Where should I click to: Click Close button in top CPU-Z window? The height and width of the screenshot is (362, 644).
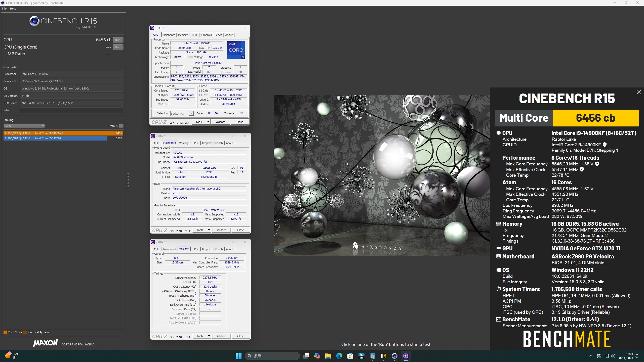240,122
